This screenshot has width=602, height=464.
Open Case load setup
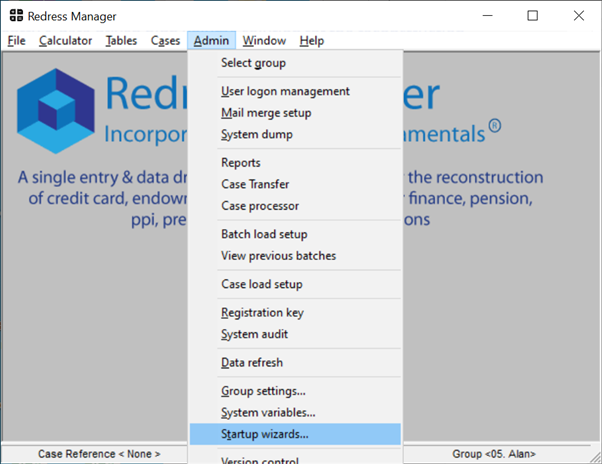[295, 284]
